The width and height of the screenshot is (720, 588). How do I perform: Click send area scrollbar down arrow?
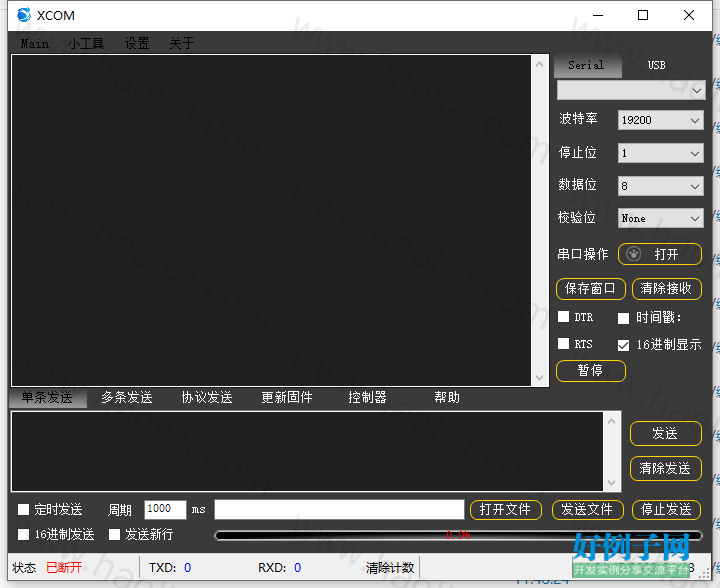point(612,482)
